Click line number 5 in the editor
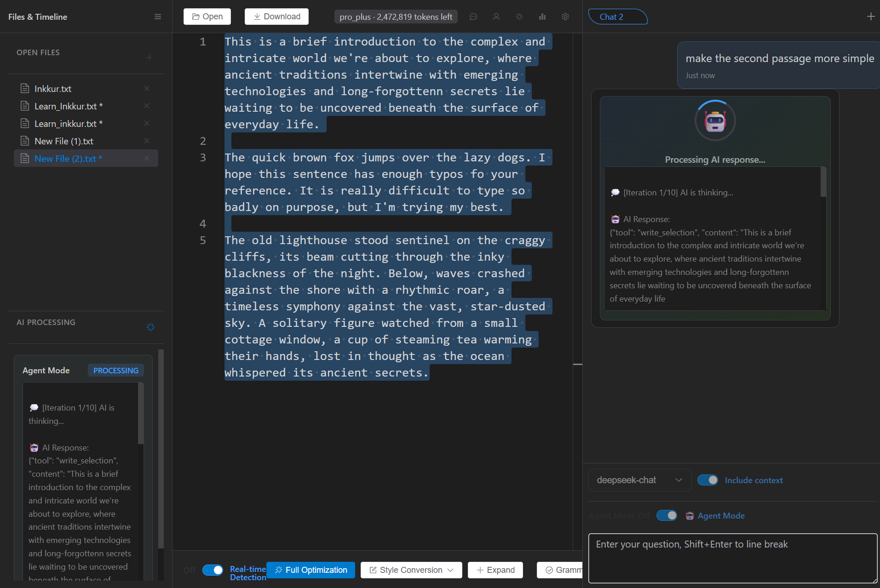 tap(203, 240)
